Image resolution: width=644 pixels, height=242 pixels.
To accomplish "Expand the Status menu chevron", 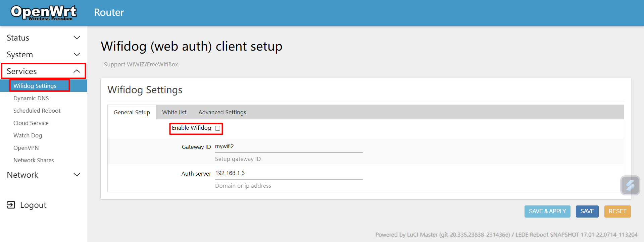I will click(x=77, y=38).
